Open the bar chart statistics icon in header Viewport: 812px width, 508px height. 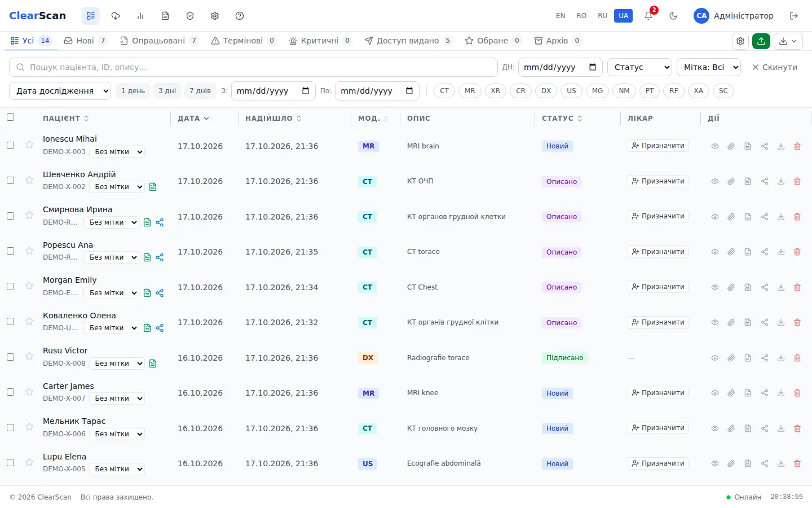click(x=140, y=16)
